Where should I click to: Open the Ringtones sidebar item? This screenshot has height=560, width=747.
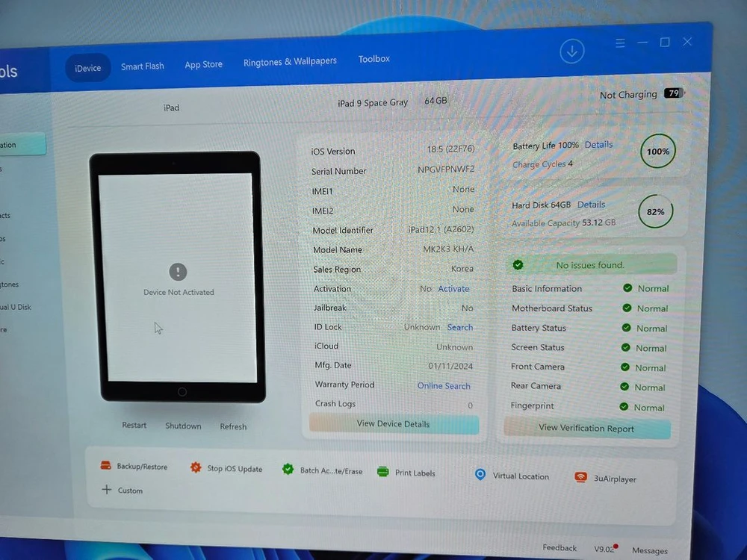tap(10, 284)
